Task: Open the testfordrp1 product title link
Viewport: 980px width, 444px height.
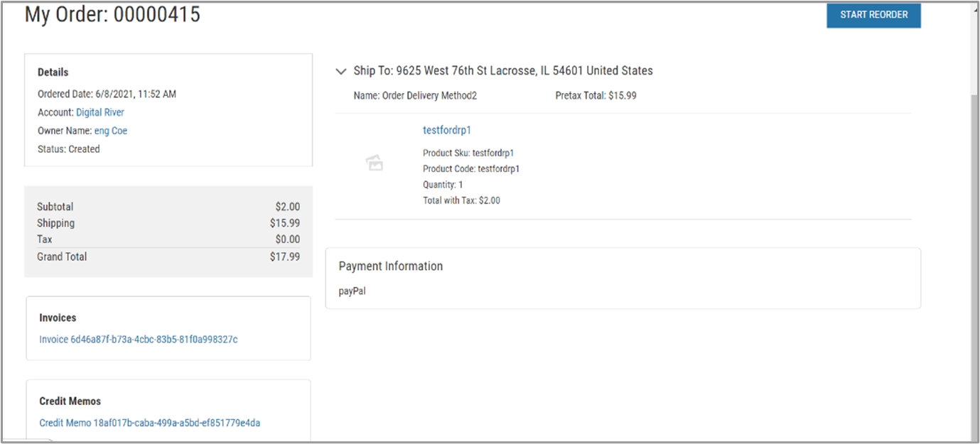Action: [x=447, y=130]
